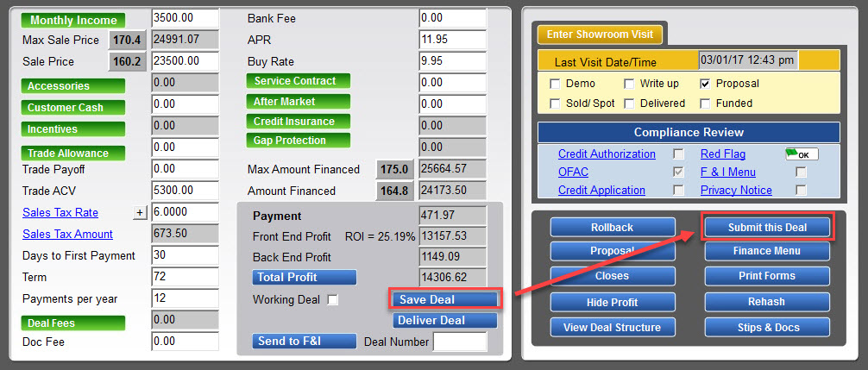Open the Finance Menu button
The image size is (868, 370).
pos(767,251)
